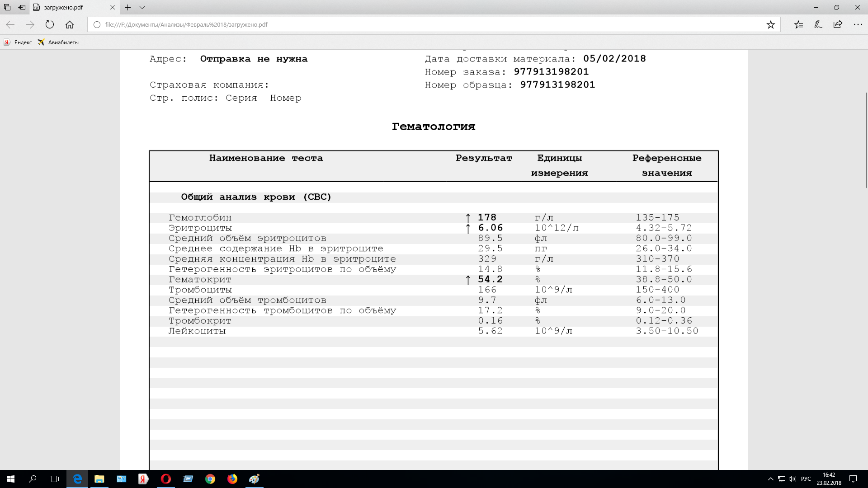Open Add notes pen icon

pos(818,25)
